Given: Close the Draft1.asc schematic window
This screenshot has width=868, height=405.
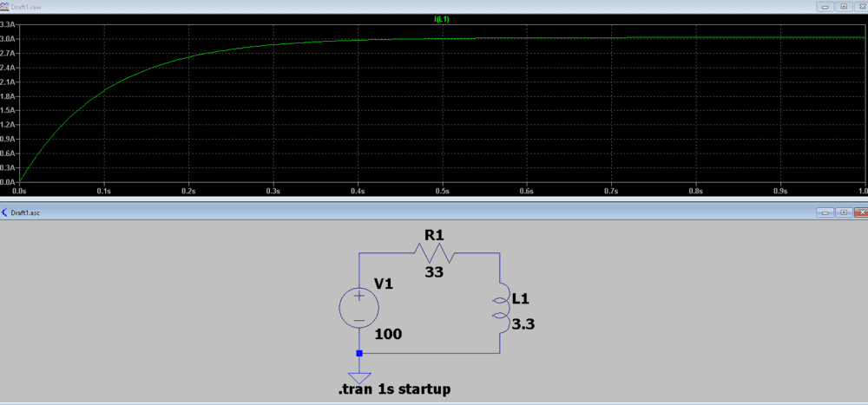Looking at the screenshot, I should tap(861, 212).
